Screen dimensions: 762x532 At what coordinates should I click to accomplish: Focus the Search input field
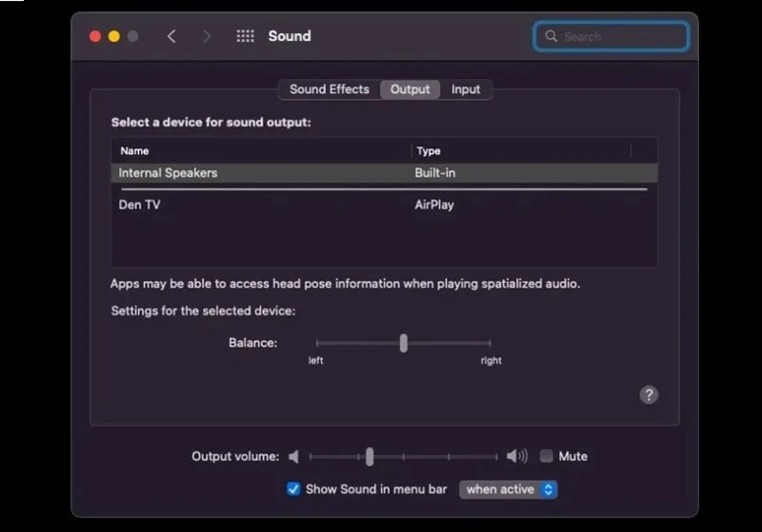(x=611, y=36)
